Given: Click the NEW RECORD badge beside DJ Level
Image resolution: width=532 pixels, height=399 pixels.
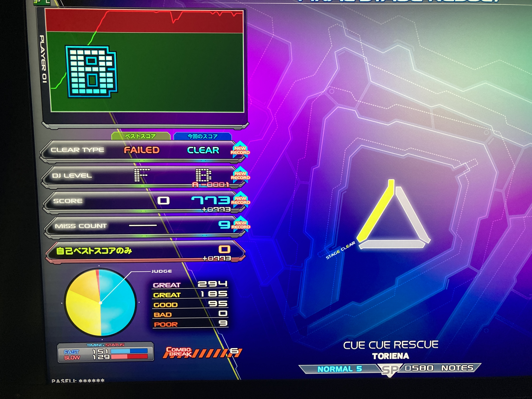Looking at the screenshot, I should (x=240, y=175).
